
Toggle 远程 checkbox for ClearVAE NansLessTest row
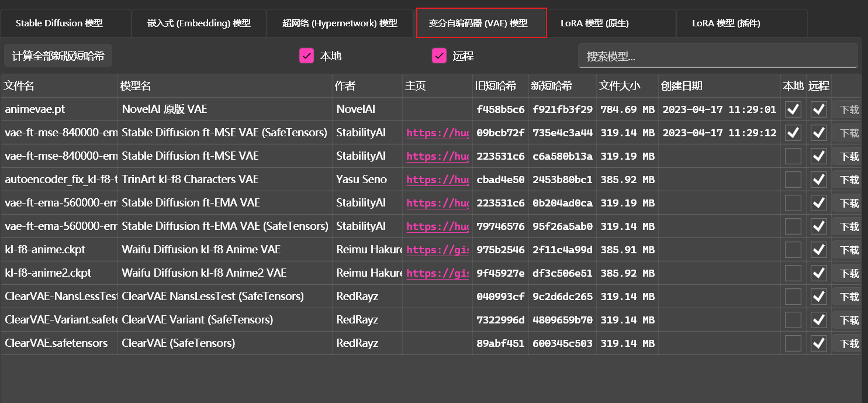click(x=818, y=297)
